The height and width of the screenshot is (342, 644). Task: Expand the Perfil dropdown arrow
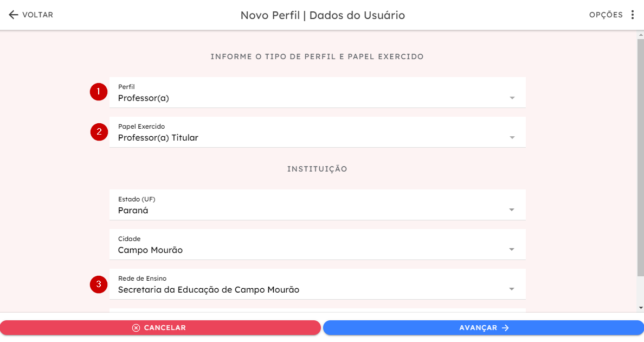512,98
